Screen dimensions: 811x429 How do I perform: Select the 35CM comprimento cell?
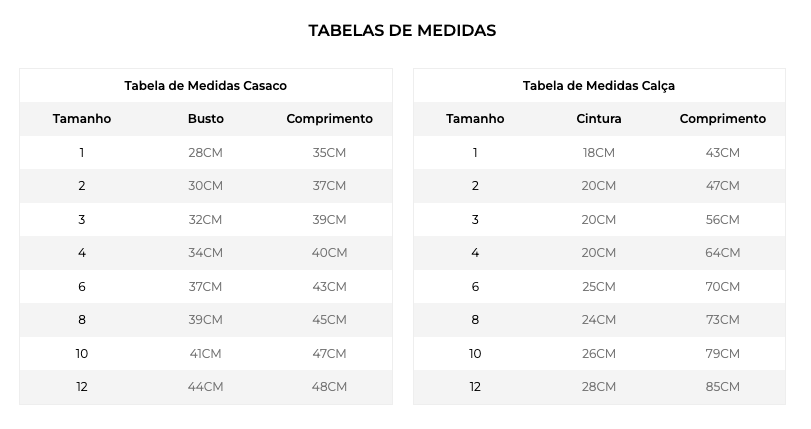[329, 153]
